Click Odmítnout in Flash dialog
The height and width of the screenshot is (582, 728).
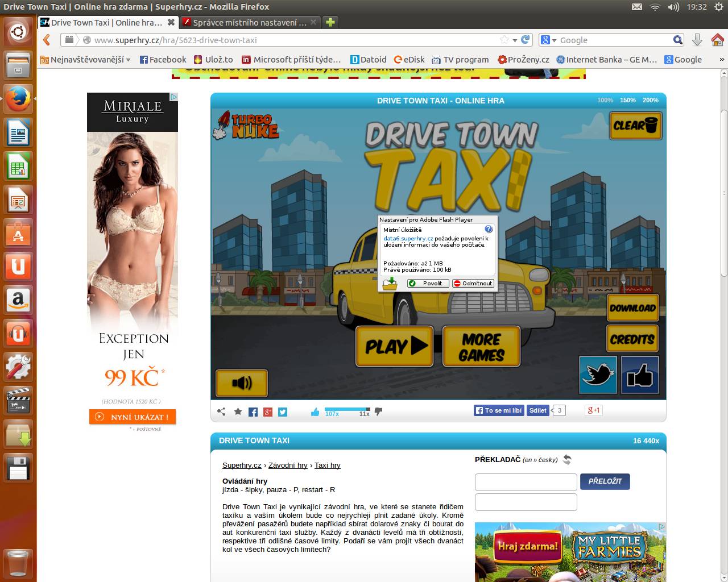(473, 283)
